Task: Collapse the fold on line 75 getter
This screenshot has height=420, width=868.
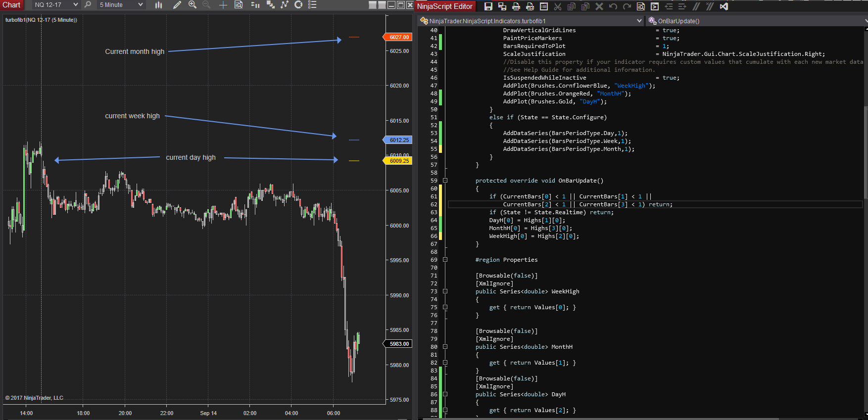Action: point(445,307)
